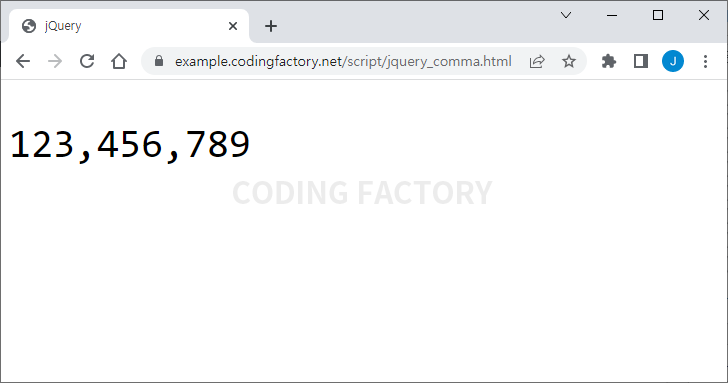
Task: Expand the tab search dropdown
Action: [x=566, y=15]
